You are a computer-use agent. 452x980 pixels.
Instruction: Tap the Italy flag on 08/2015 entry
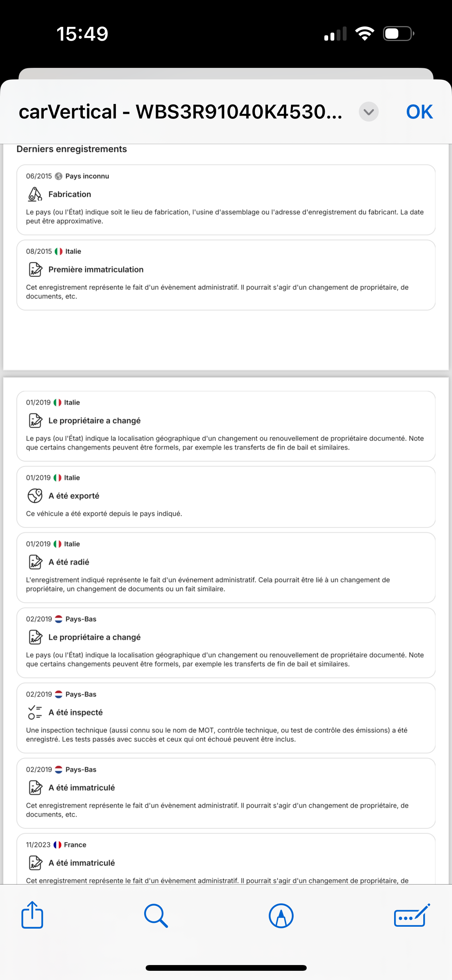[59, 252]
